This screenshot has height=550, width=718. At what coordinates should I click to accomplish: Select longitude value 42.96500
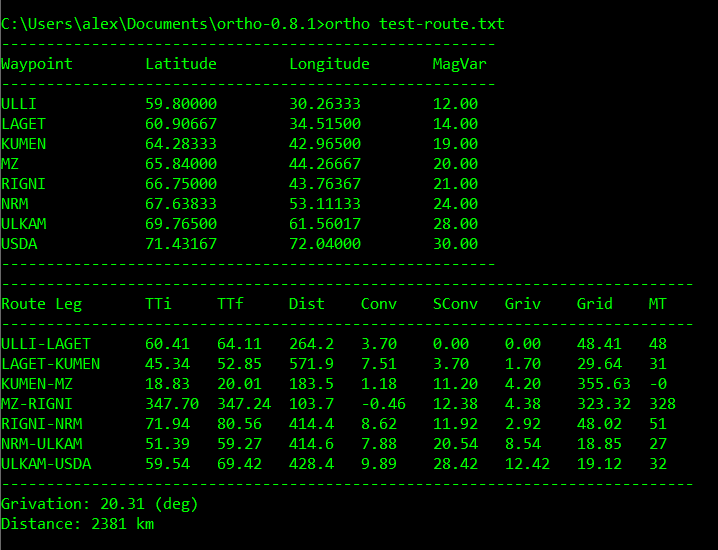[325, 144]
